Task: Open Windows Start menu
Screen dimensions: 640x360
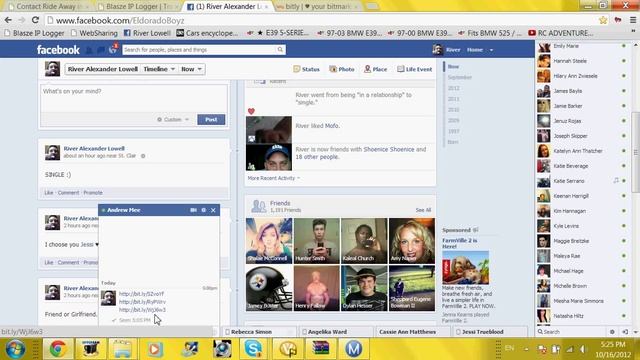Action: coord(16,349)
